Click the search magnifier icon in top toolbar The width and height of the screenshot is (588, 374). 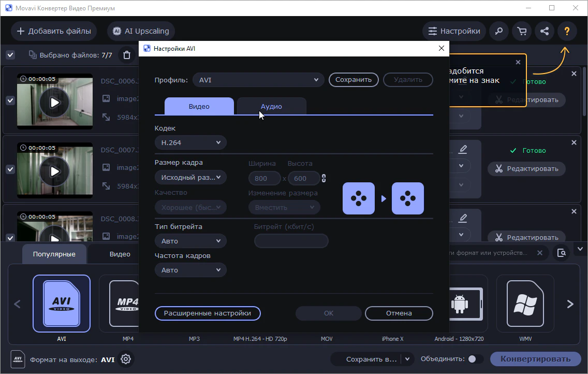pyautogui.click(x=499, y=31)
